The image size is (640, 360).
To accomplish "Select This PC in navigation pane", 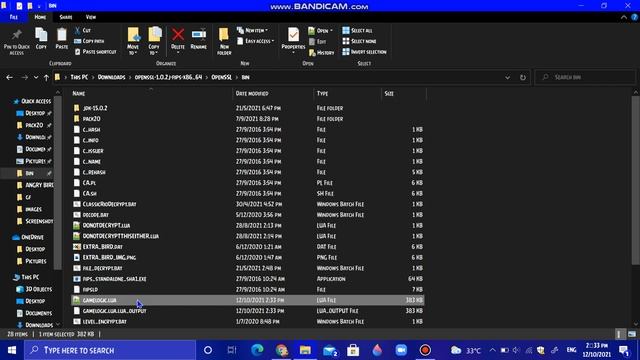I will [26, 277].
